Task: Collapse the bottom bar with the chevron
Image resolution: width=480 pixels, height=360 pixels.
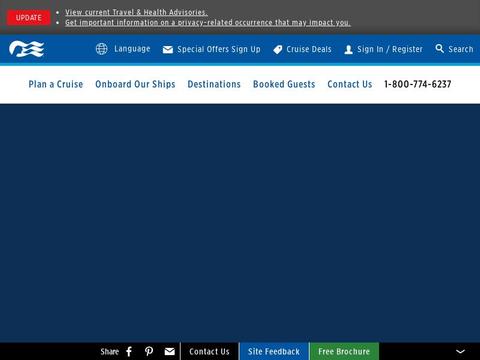Action: coord(460,351)
